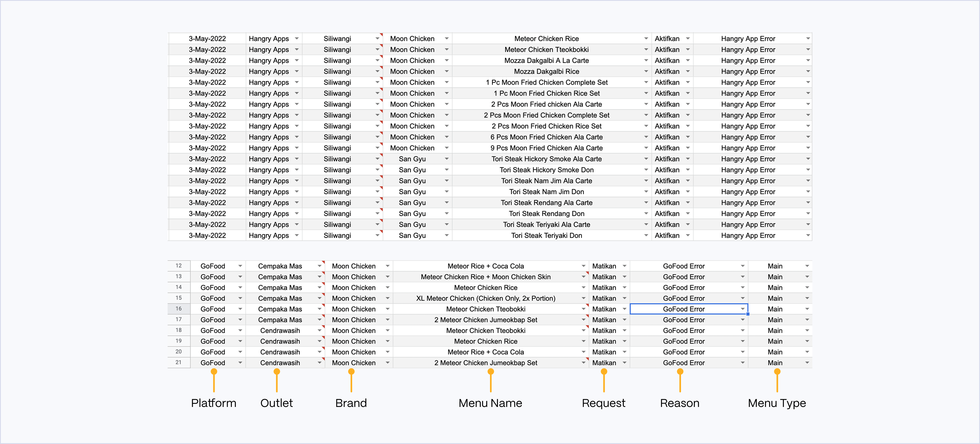Click cell Meteor Rice + Coca Cola in row 20
The image size is (980, 444).
(491, 352)
